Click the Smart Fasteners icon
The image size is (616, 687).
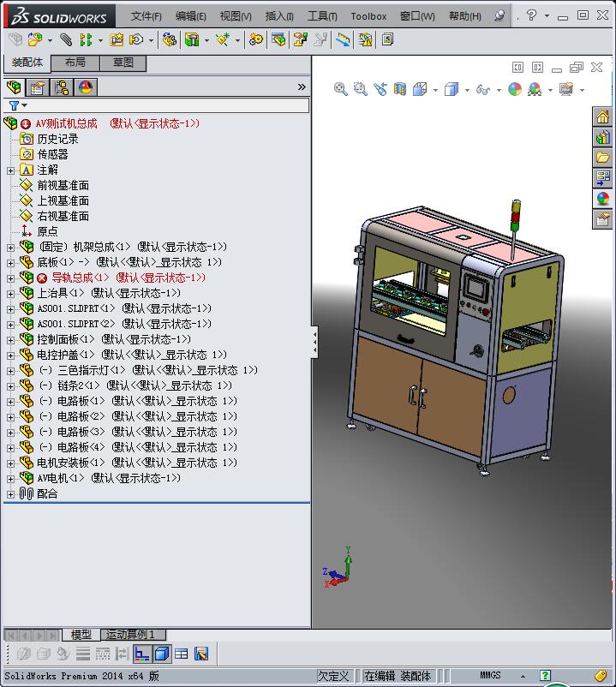[117, 40]
